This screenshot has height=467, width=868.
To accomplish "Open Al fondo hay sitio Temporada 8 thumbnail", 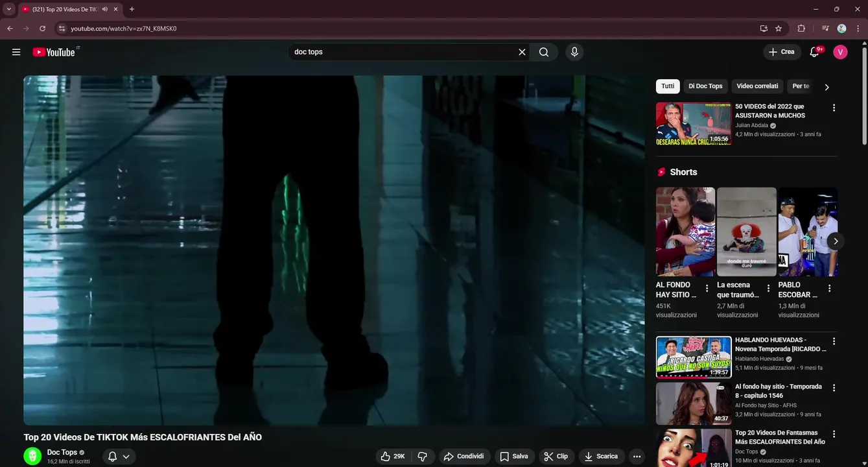I will coord(694,403).
